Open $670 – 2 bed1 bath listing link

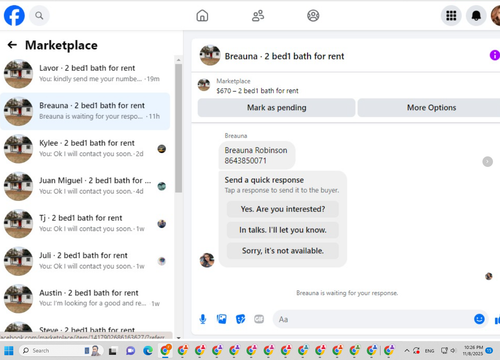(x=257, y=91)
